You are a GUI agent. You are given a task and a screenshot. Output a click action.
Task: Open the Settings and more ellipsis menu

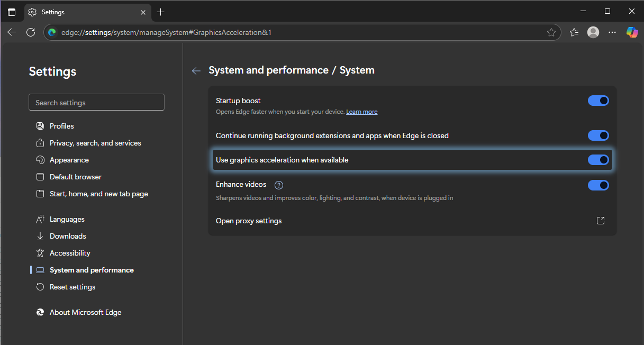pyautogui.click(x=612, y=32)
